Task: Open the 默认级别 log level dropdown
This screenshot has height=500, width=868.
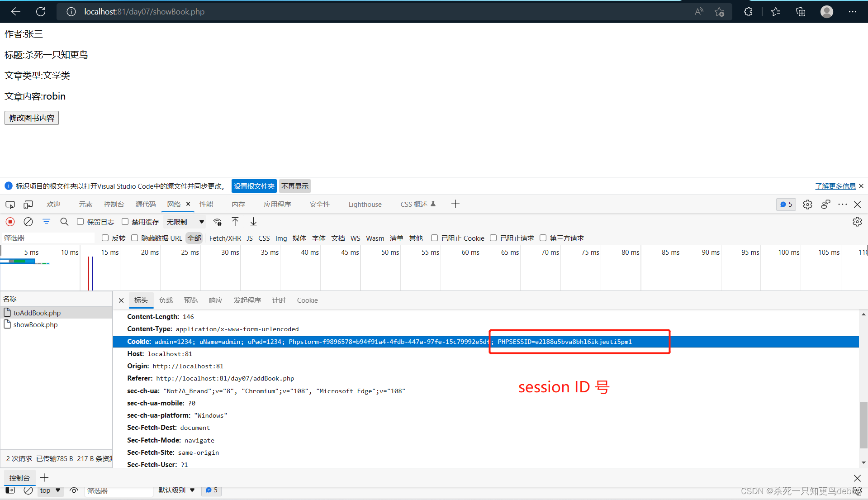Action: (176, 490)
